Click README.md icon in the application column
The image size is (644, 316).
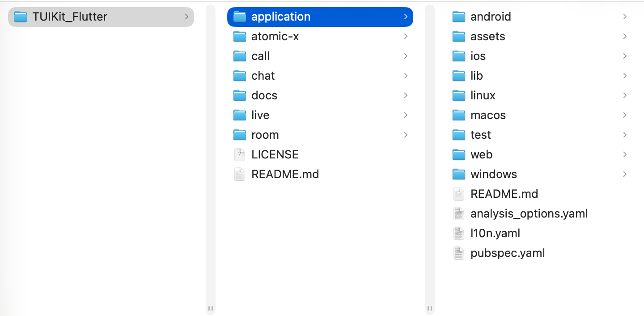point(459,194)
